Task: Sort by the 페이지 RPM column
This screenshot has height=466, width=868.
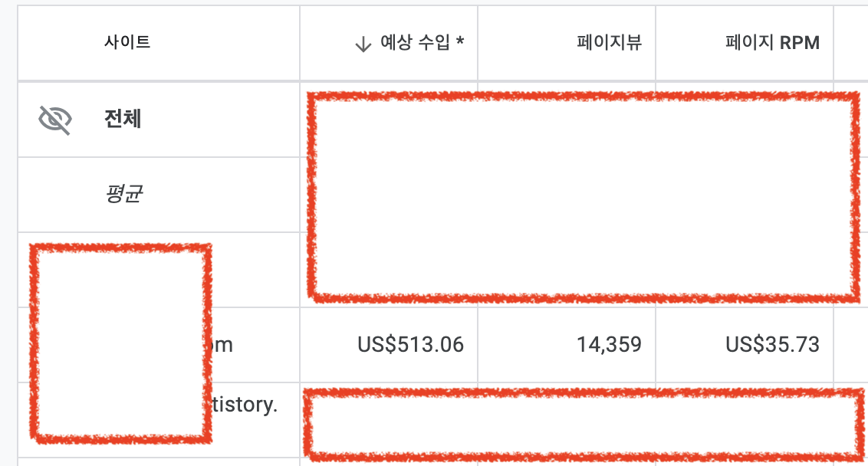Action: point(770,43)
